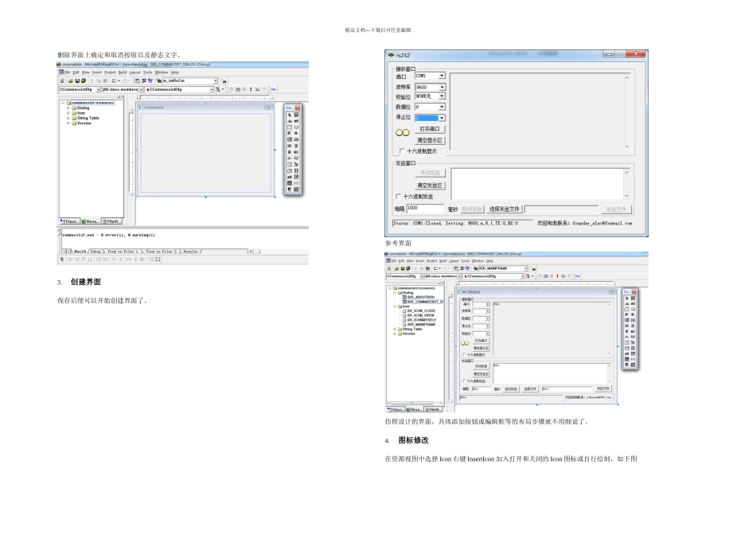Open the Build menu in upper Visual C++ window
The height and width of the screenshot is (535, 756).
click(122, 71)
